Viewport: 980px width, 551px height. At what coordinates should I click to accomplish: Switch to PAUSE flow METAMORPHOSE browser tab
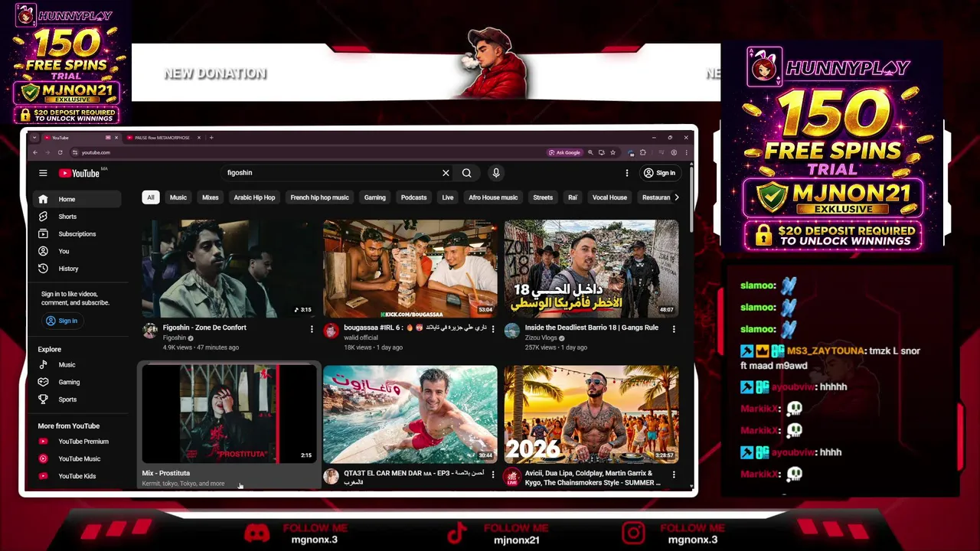(x=163, y=138)
